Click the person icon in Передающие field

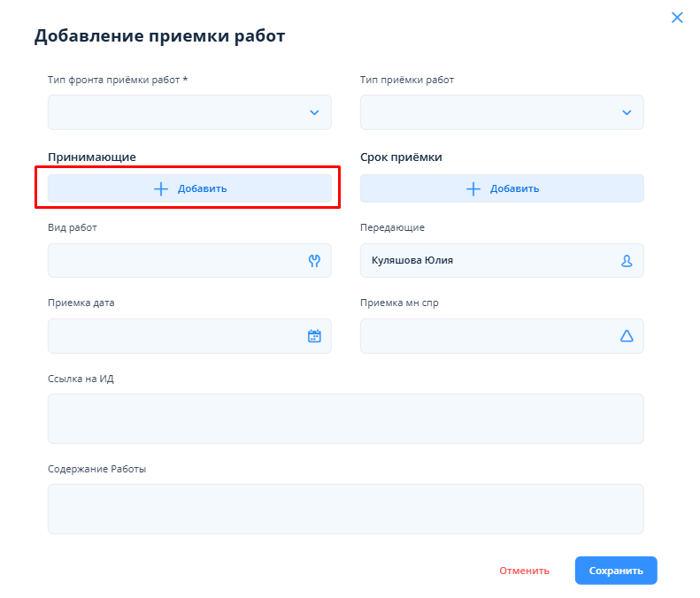[x=627, y=261]
